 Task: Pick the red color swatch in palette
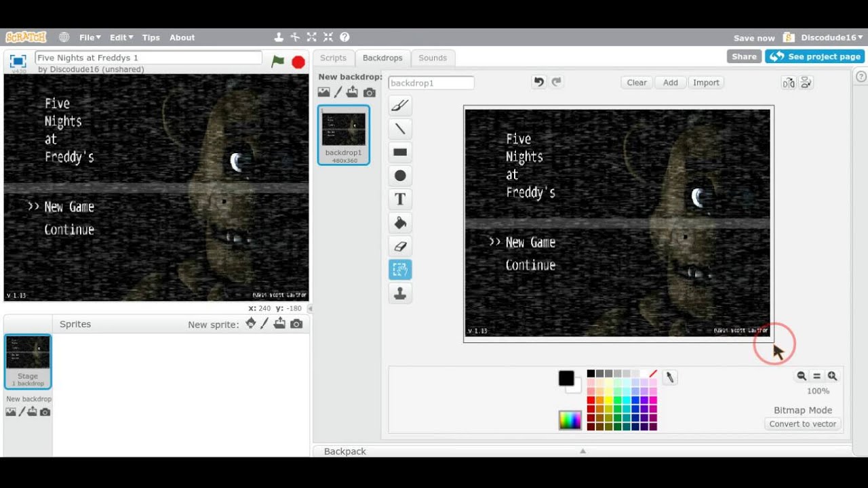tap(591, 400)
